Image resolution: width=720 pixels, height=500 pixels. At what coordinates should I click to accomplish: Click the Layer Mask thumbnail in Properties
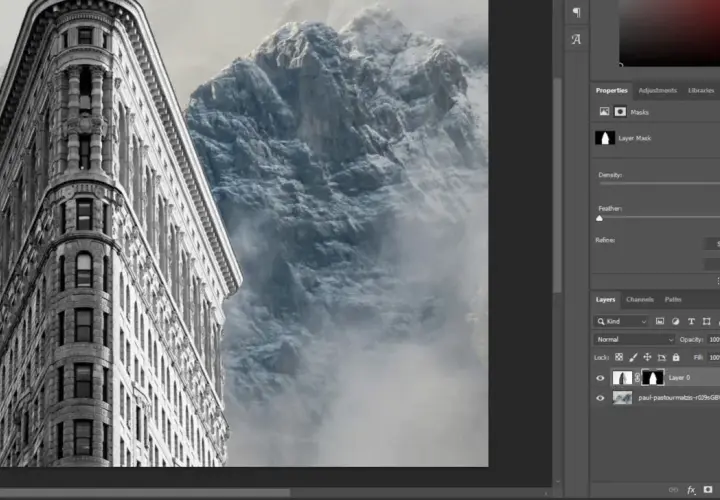coord(605,138)
